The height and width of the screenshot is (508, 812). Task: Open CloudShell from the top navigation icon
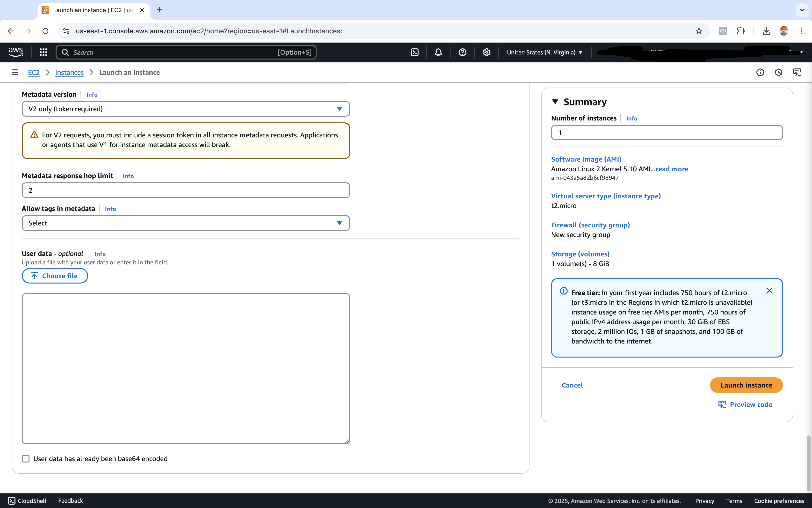[x=415, y=52]
